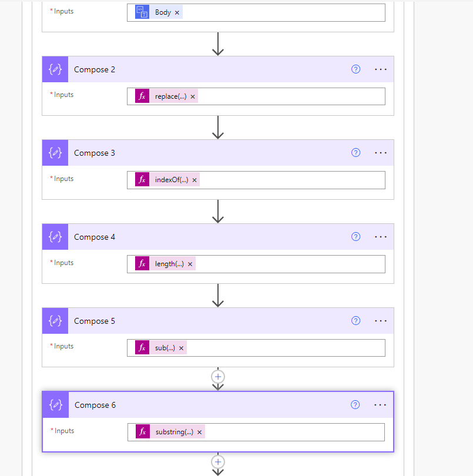Open the ellipsis menu for Compose 6
Screen dimensions: 473x476
coord(380,404)
